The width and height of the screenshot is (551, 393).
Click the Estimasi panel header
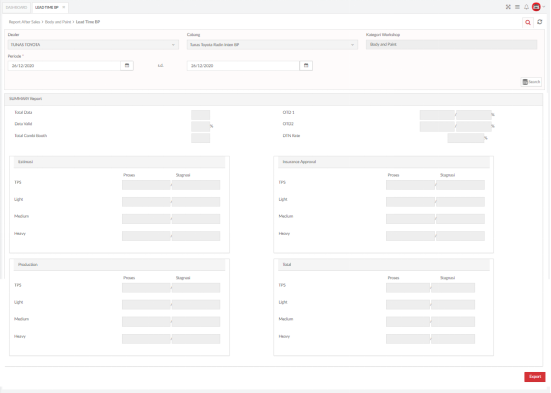[119, 162]
